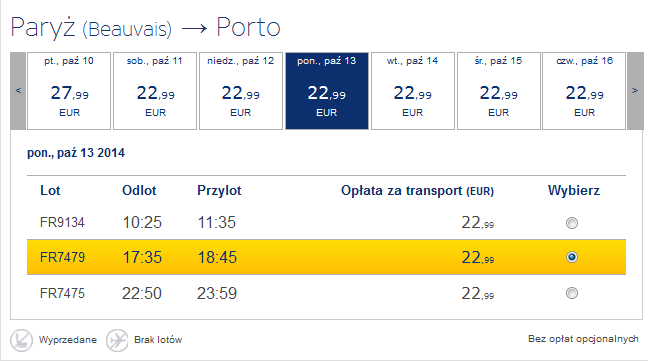Click the Wyprzedane sold-out seat icon
The height and width of the screenshot is (361, 648).
21,340
